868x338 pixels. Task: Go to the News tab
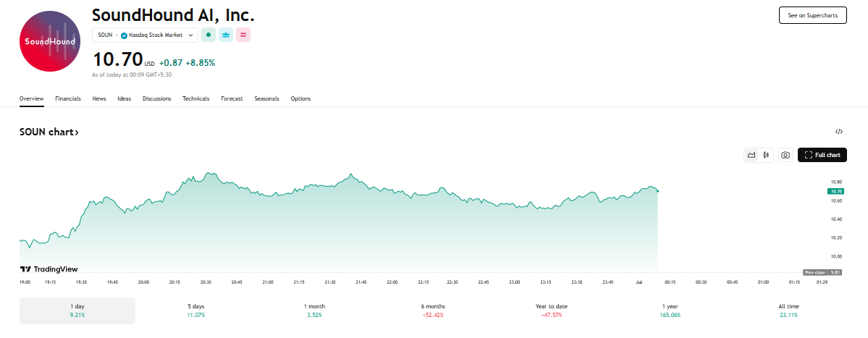pyautogui.click(x=99, y=98)
